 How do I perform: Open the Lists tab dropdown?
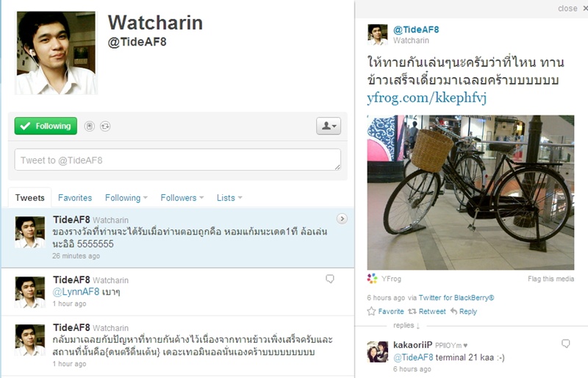229,198
